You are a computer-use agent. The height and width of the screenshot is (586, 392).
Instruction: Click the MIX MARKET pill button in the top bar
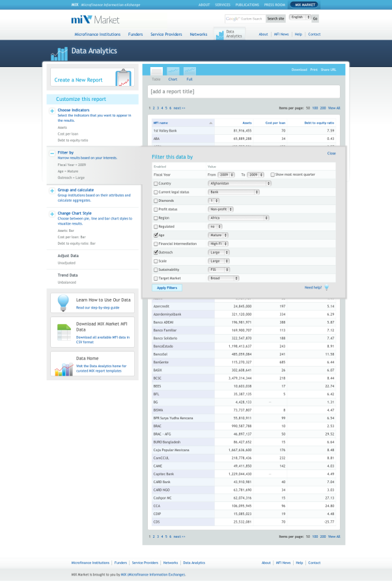[x=305, y=5]
